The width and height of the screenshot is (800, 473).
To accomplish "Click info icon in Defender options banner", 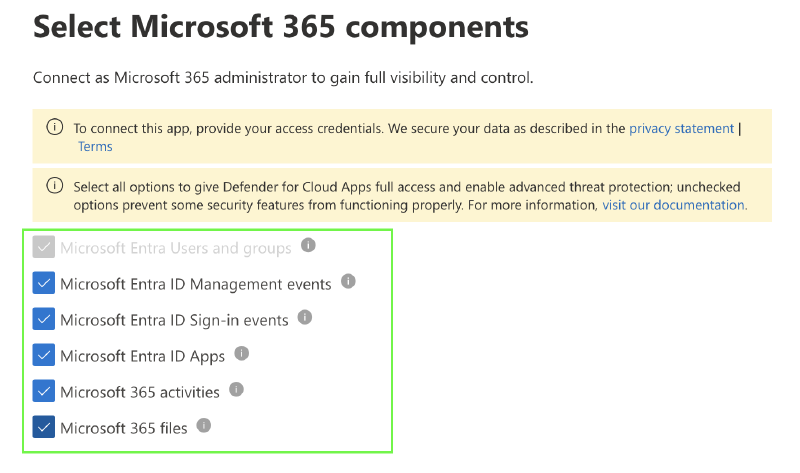I will pos(55,185).
